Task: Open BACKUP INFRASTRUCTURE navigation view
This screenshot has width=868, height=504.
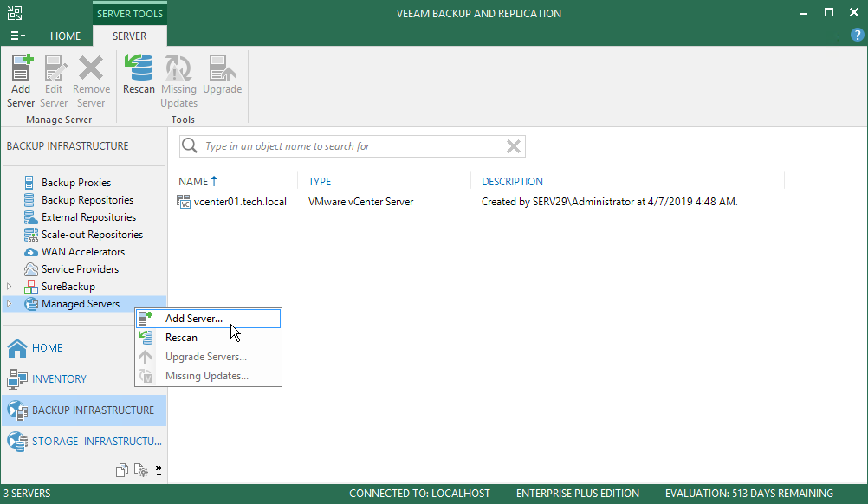Action: pyautogui.click(x=84, y=410)
